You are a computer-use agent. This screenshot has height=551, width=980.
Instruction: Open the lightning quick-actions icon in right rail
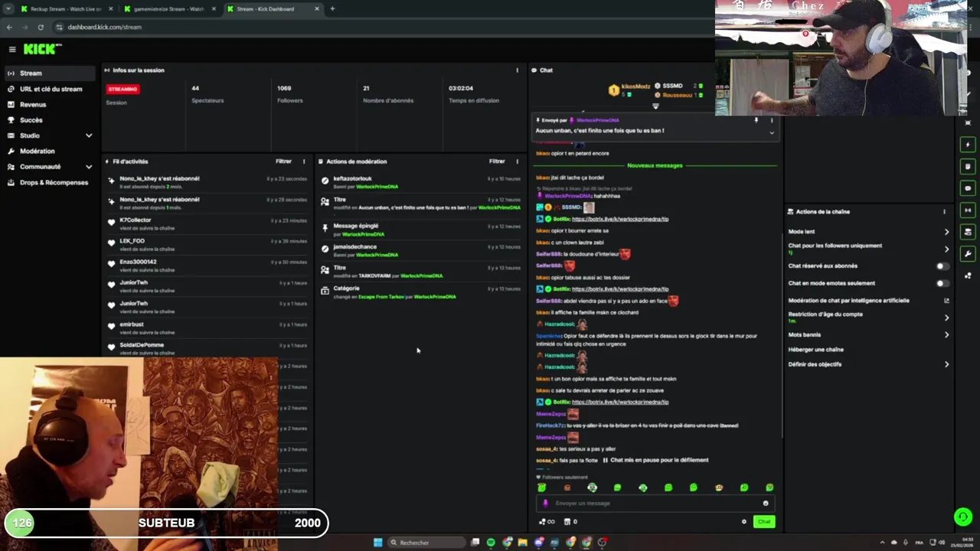968,145
